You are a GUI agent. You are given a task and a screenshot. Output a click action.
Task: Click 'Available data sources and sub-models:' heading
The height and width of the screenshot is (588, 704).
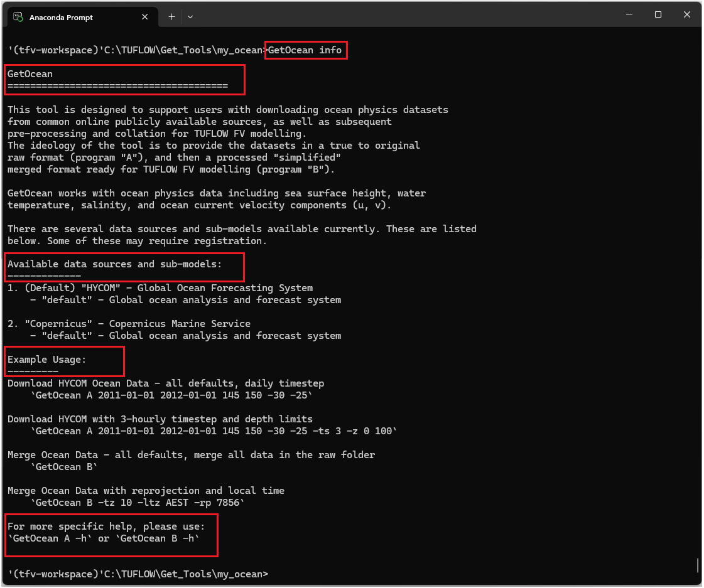[114, 264]
